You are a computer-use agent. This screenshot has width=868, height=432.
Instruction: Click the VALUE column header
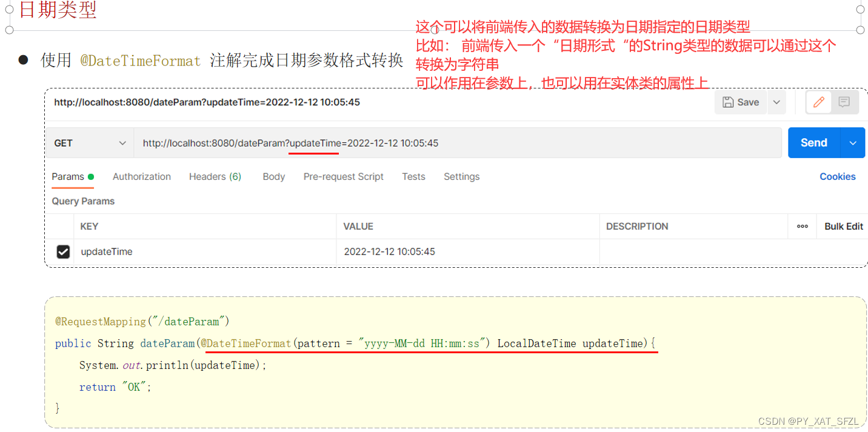point(358,226)
